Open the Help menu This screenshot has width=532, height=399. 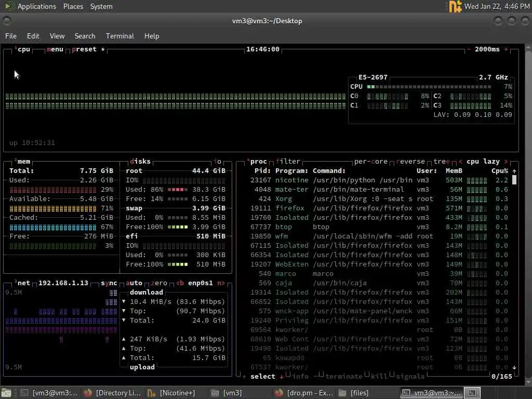point(152,36)
